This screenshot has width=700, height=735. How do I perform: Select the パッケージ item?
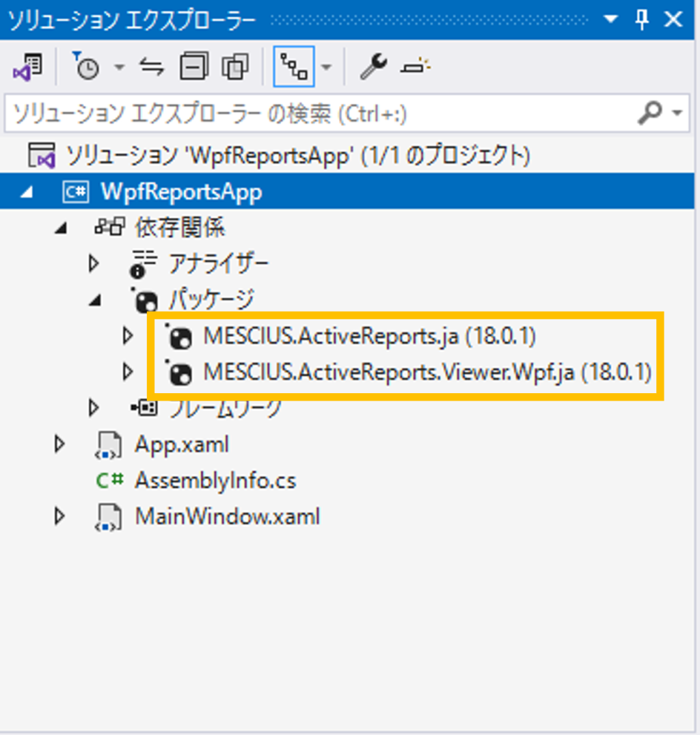(x=211, y=299)
